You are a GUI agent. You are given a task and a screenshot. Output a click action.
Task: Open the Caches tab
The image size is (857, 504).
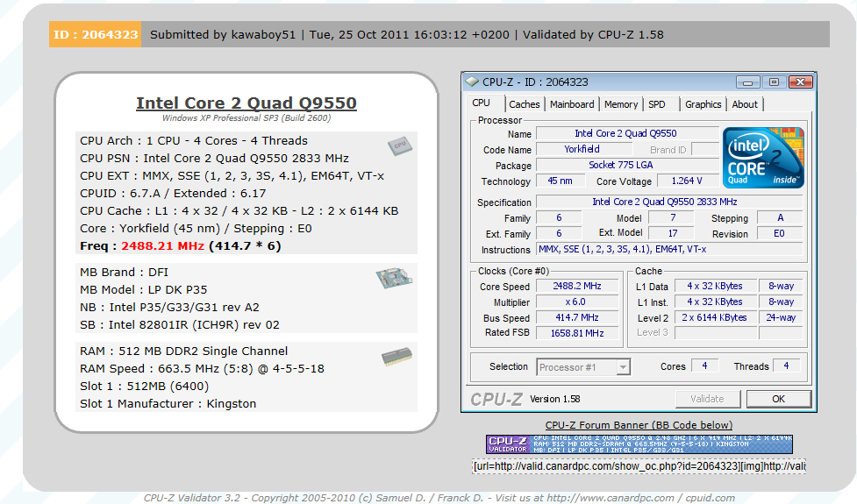tap(525, 104)
